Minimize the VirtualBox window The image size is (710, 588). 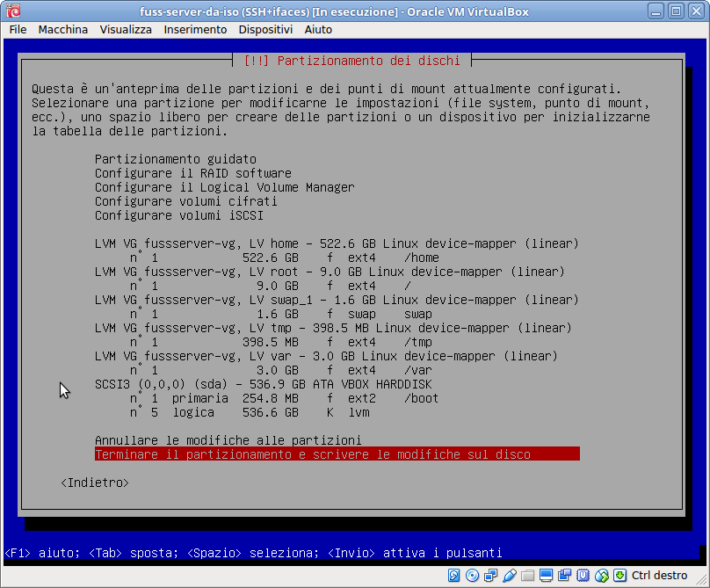[x=656, y=11]
